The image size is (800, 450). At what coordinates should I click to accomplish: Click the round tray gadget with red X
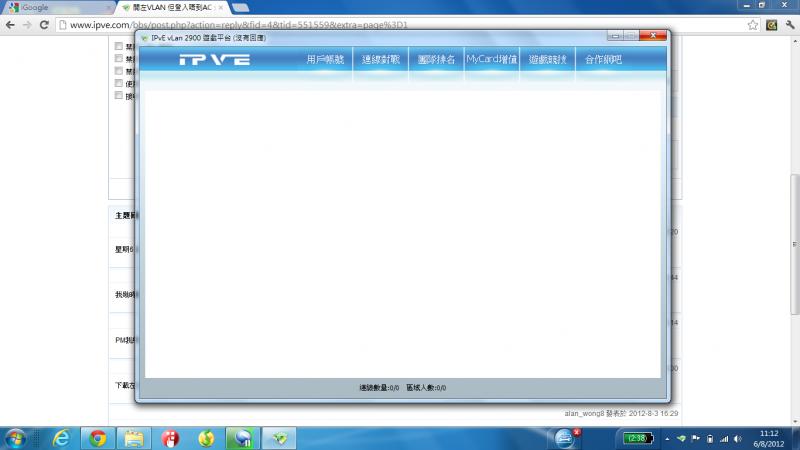coord(565,438)
